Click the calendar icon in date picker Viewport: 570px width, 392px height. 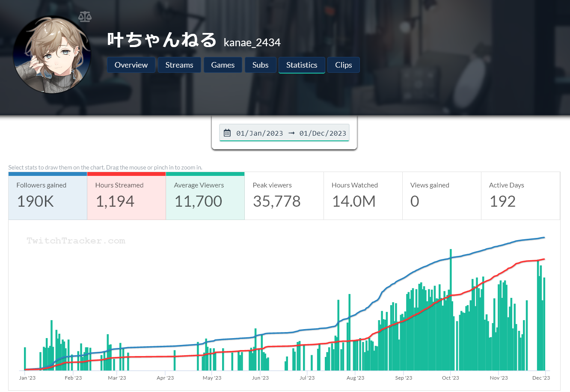[x=227, y=133]
